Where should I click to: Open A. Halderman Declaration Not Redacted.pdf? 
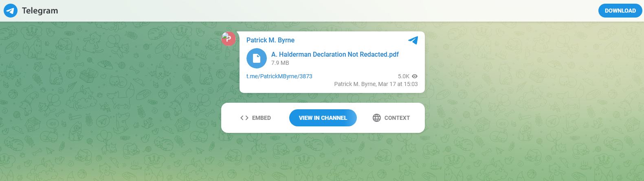pyautogui.click(x=335, y=54)
